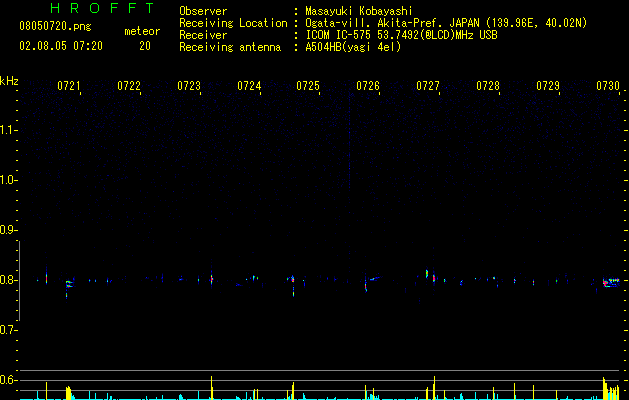
Task: Click the A504HB(yagi 4el) antenna value
Action: 353,47
